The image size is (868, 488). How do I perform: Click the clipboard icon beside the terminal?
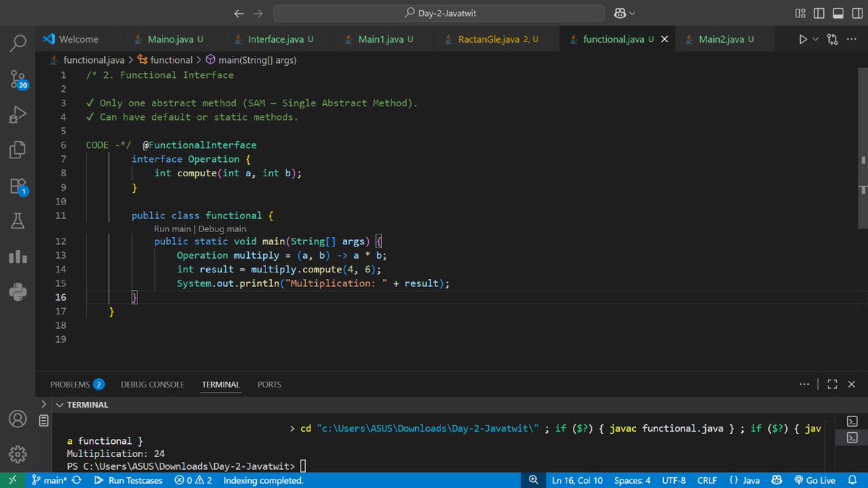(43, 420)
